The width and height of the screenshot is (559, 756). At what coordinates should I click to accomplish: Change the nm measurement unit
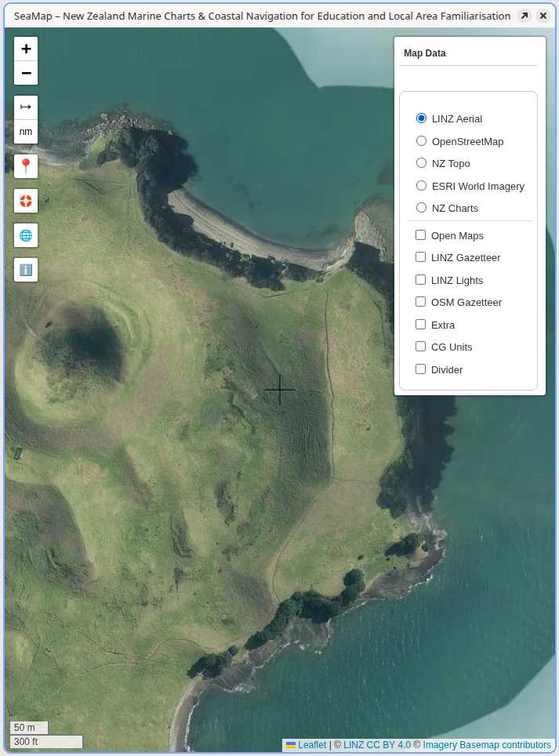(26, 132)
